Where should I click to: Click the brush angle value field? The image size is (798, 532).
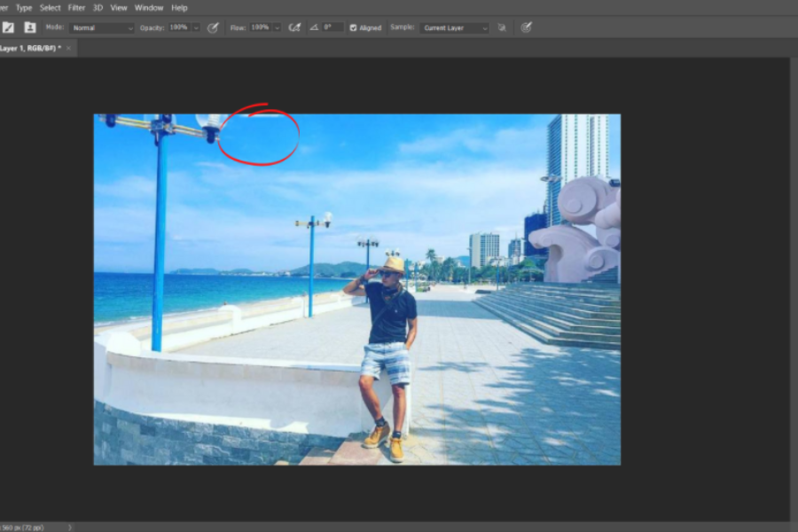pyautogui.click(x=332, y=27)
